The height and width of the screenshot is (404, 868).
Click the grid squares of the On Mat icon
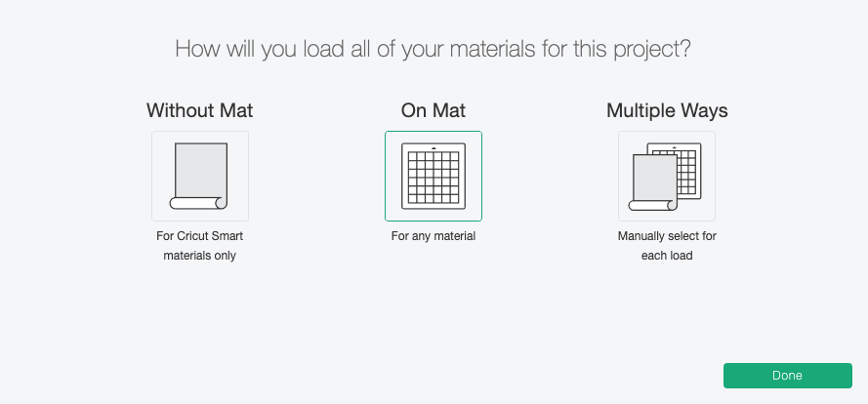434,178
